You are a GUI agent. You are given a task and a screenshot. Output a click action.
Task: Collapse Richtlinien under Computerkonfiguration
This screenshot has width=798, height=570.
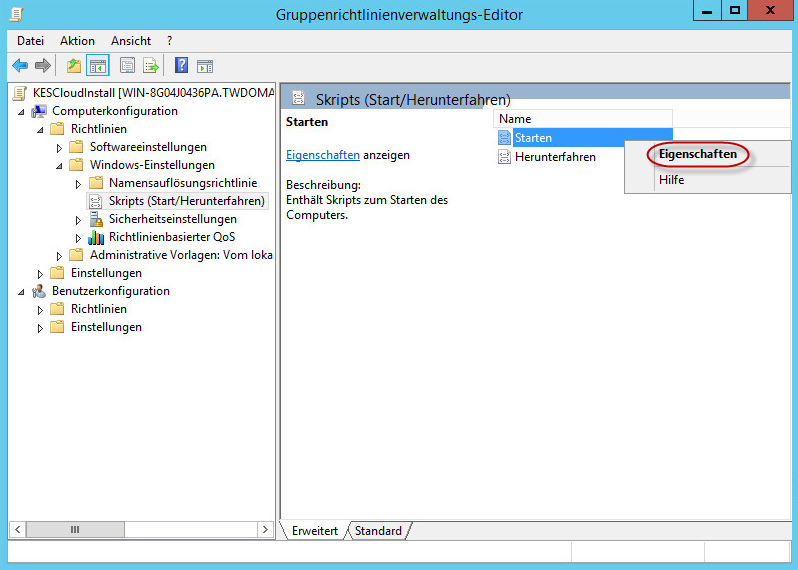[x=41, y=130]
